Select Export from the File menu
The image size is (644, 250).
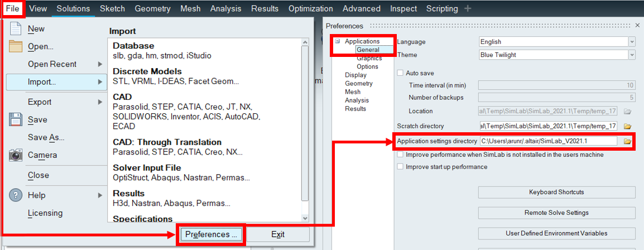click(40, 102)
